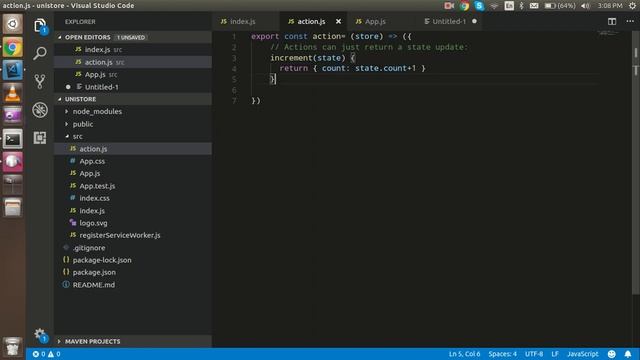Select App.js in Open Editors list
This screenshot has height=360, width=640.
(x=133, y=74)
